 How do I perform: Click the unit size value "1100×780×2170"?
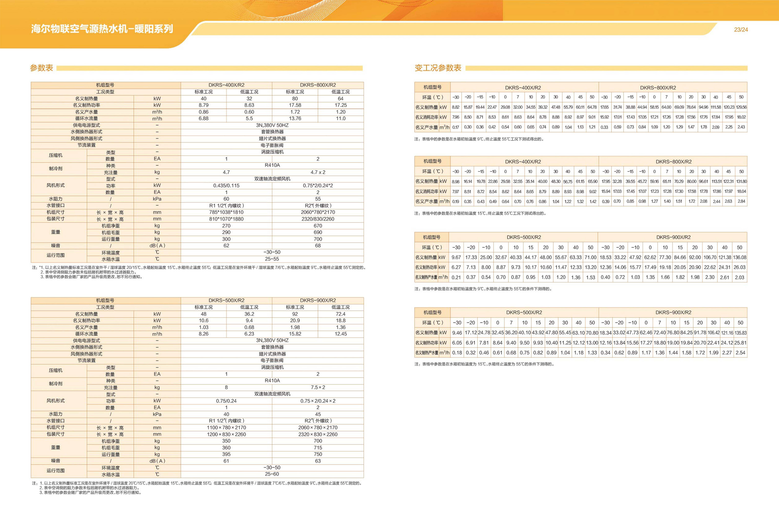coord(226,428)
